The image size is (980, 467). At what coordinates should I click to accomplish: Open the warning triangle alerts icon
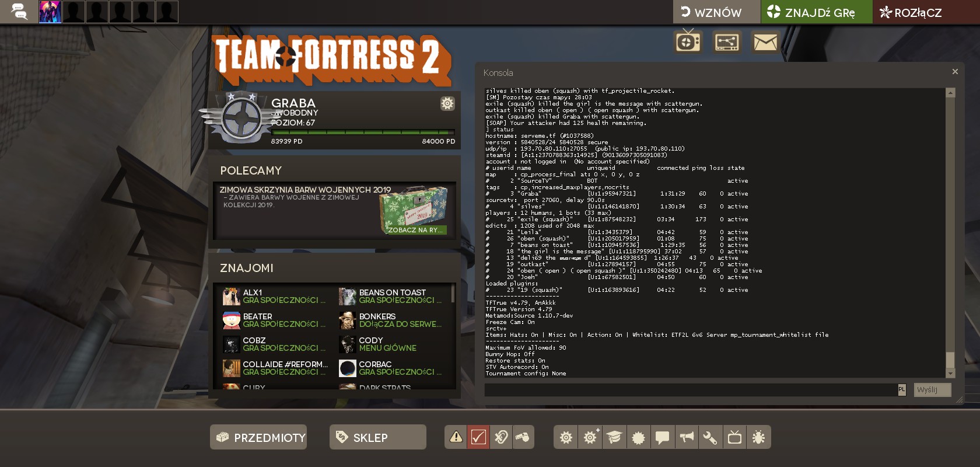(456, 437)
